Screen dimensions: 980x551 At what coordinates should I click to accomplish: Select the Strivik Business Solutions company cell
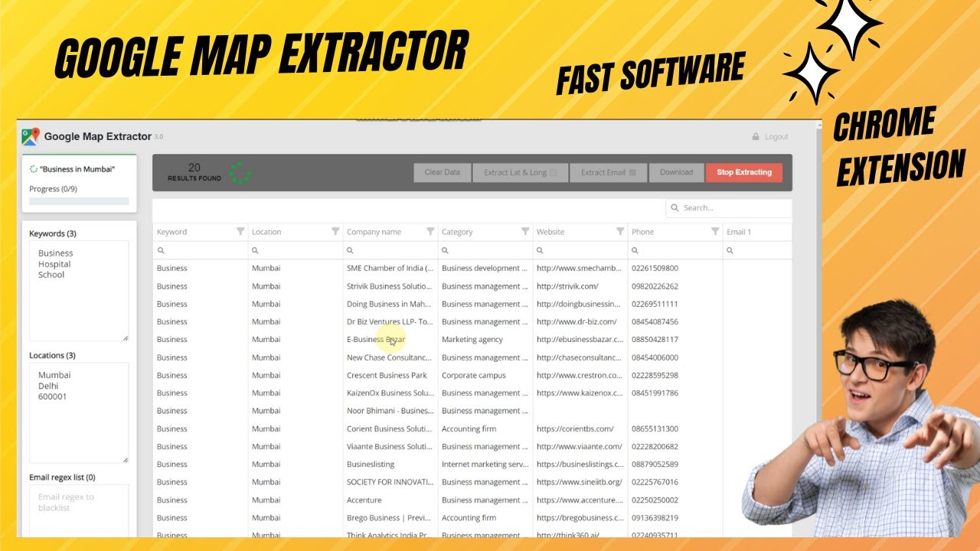pyautogui.click(x=390, y=286)
